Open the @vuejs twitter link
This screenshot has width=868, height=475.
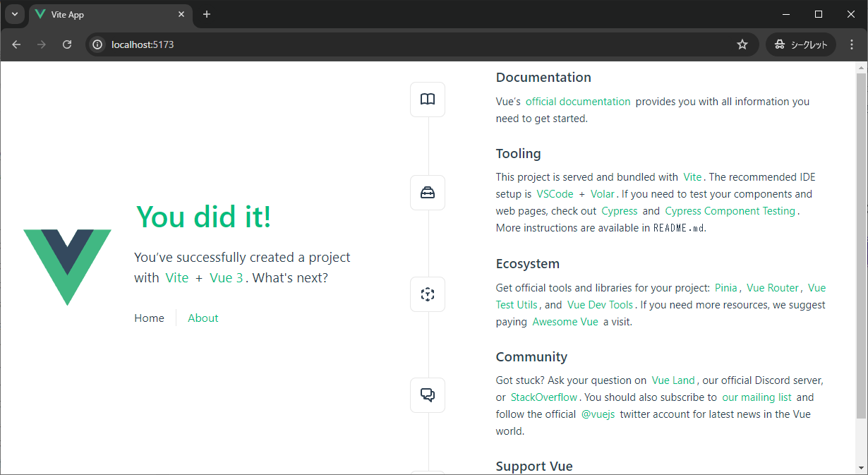click(598, 414)
